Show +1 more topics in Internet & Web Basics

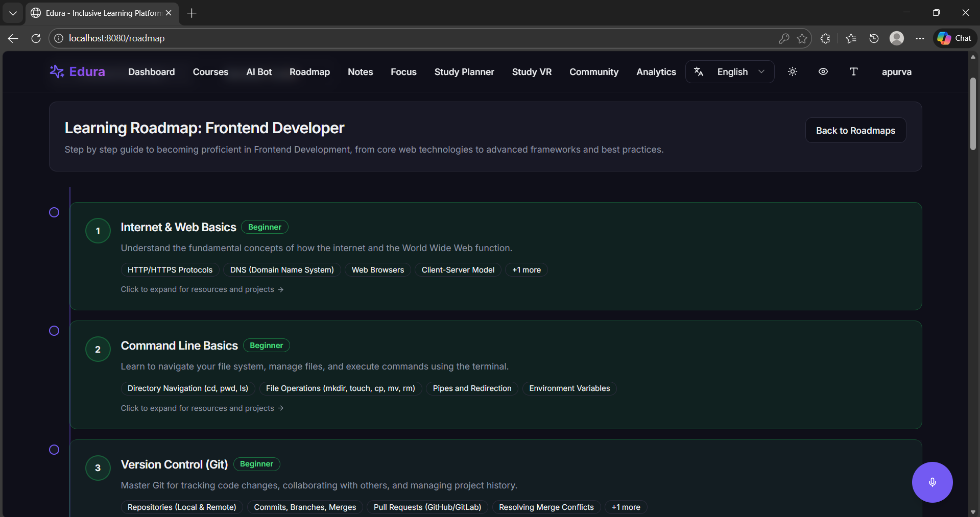[527, 270]
